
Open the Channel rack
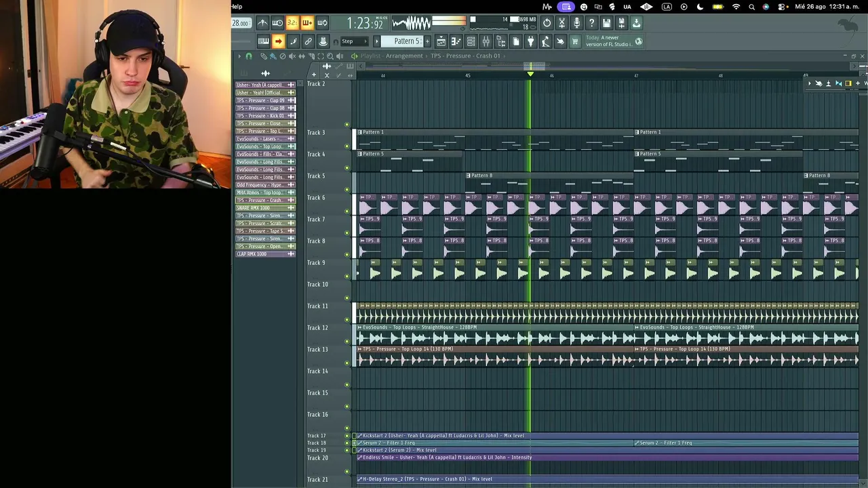471,41
